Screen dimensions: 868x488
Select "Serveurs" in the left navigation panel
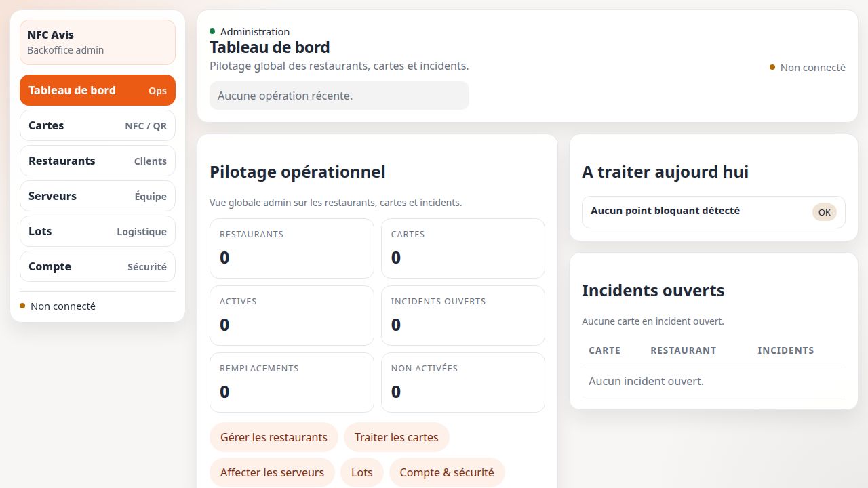click(x=97, y=196)
